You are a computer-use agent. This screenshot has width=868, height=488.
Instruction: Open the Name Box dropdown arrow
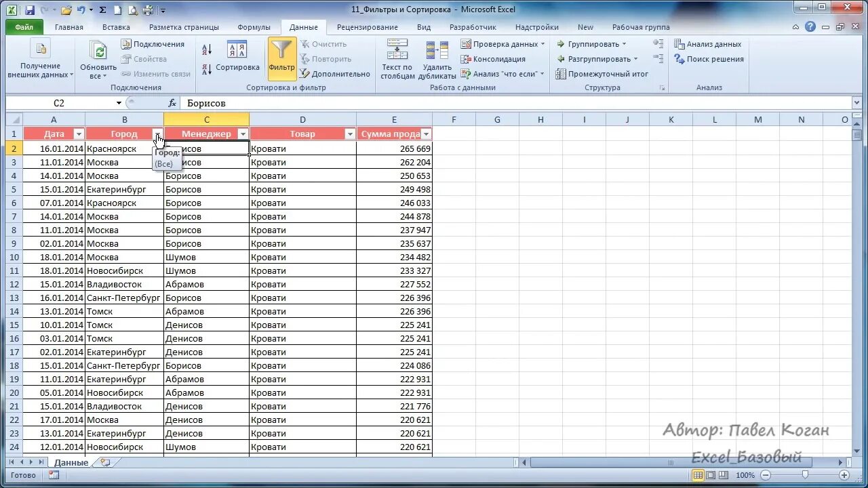(119, 103)
